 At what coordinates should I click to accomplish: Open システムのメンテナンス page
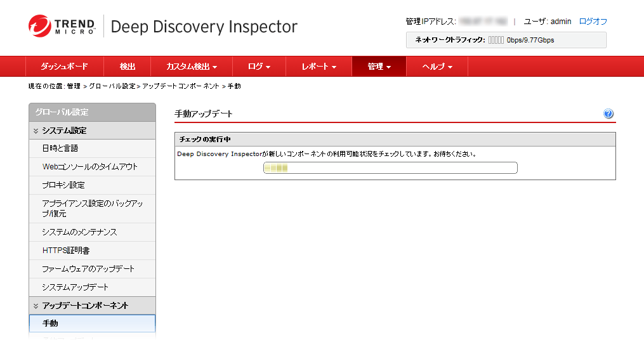point(93,232)
